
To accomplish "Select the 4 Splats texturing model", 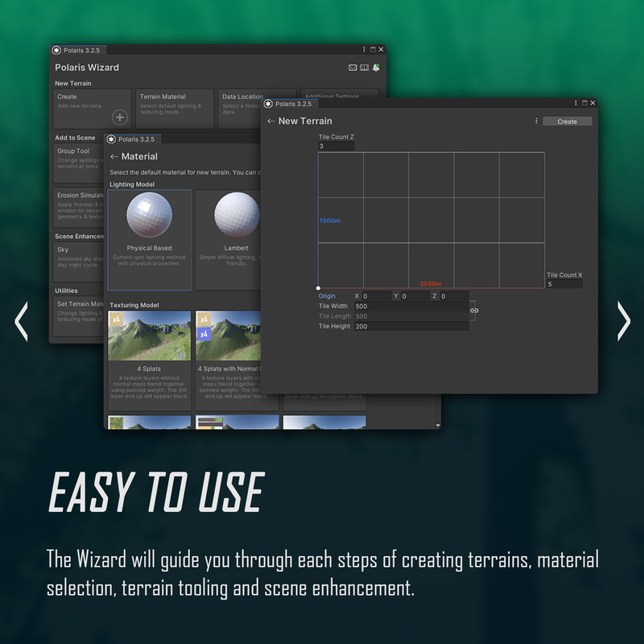I will (x=150, y=360).
